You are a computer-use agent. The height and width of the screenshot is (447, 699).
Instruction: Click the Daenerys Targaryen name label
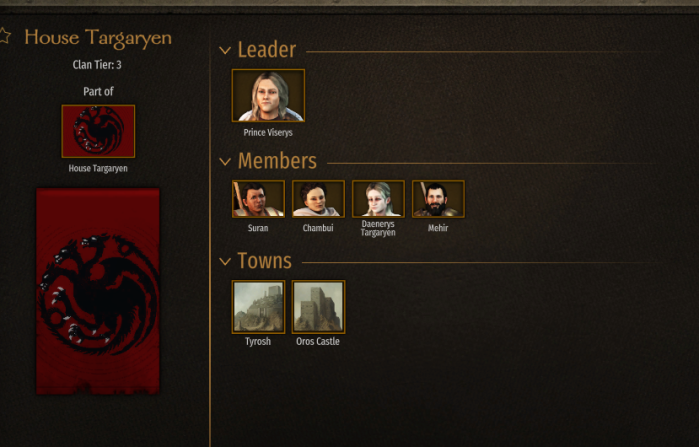click(378, 228)
